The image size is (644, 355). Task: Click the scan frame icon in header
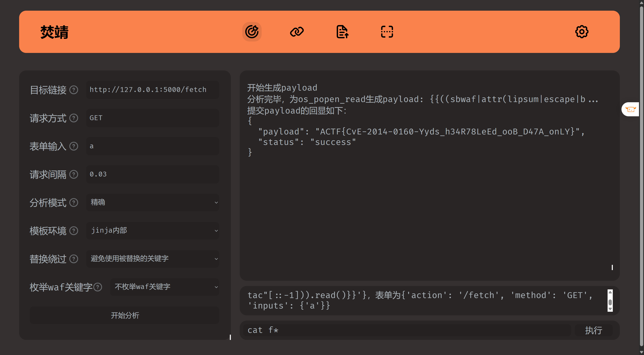[x=387, y=32]
